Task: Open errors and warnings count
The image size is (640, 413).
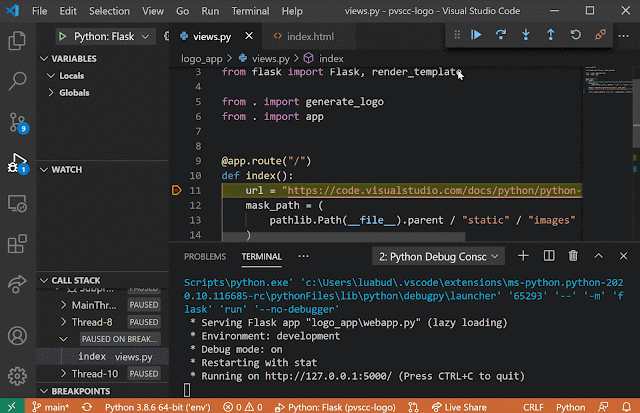Action: (x=242, y=407)
